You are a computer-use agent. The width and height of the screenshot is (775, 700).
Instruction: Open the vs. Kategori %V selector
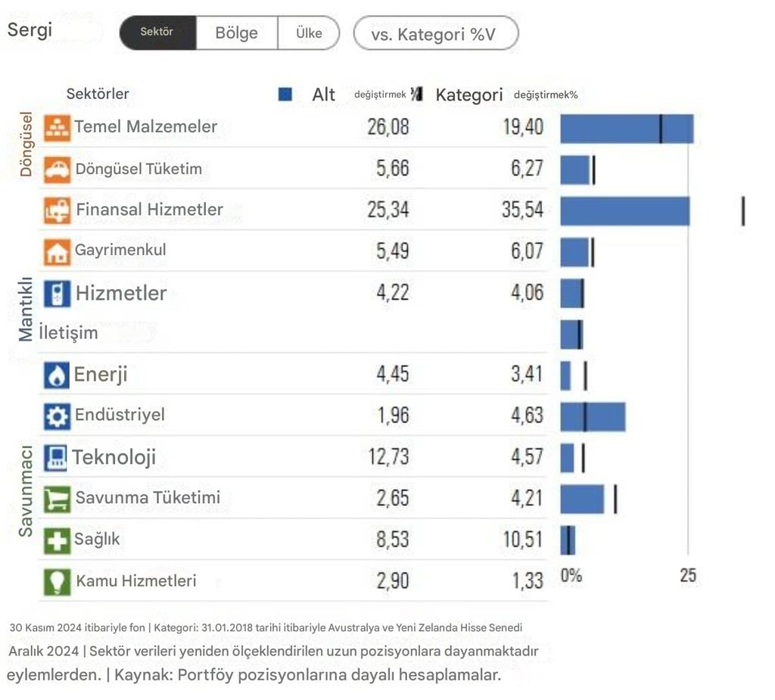[436, 33]
